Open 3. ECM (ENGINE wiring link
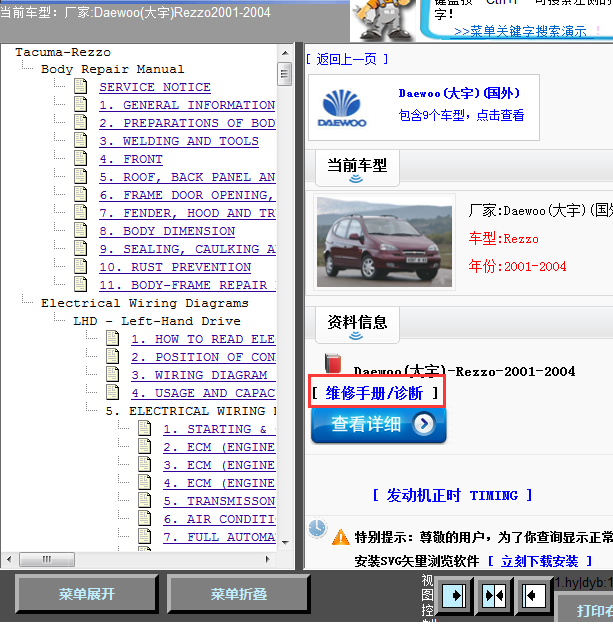613x627 pixels. click(x=219, y=465)
